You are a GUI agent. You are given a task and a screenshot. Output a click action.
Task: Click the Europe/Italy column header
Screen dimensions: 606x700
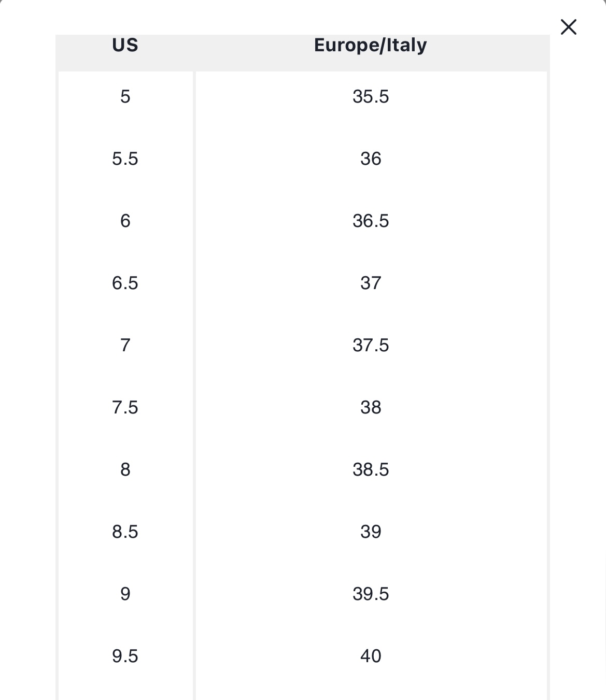tap(371, 45)
